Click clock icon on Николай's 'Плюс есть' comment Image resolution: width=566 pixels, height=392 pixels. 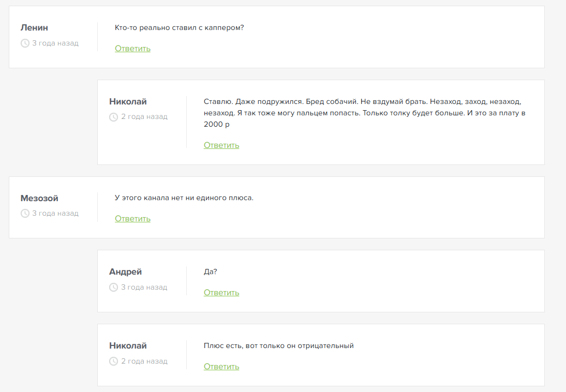114,361
